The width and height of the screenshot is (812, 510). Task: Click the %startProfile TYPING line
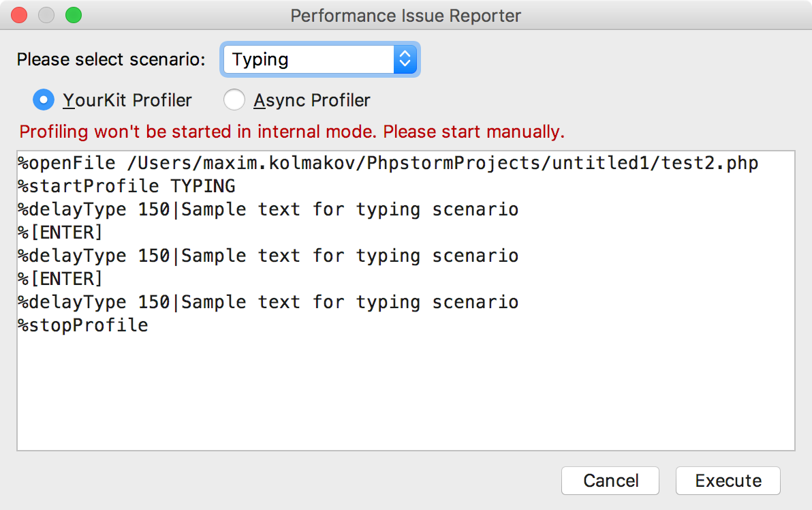127,186
